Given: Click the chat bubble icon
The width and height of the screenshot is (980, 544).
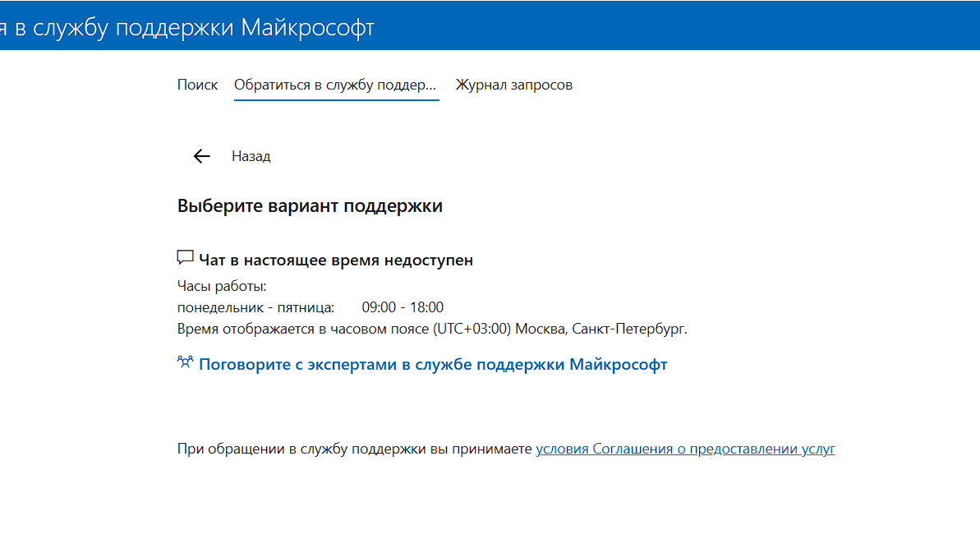Looking at the screenshot, I should coord(185,257).
